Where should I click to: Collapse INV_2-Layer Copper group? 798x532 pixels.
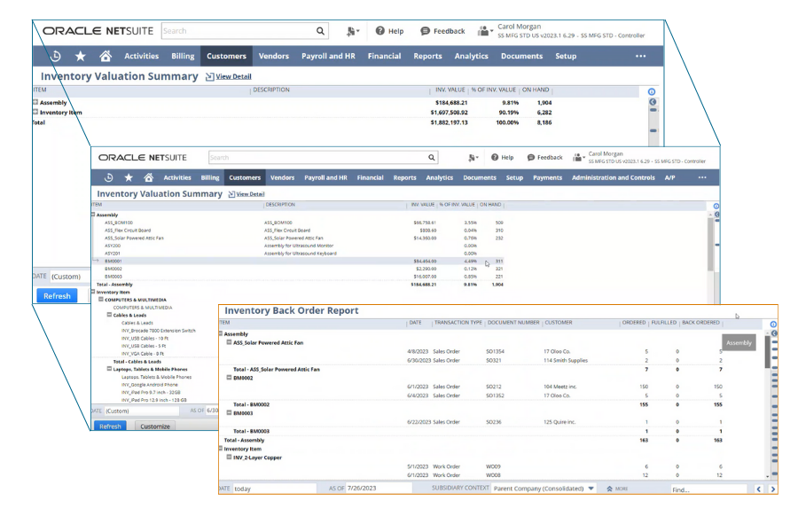coord(229,458)
